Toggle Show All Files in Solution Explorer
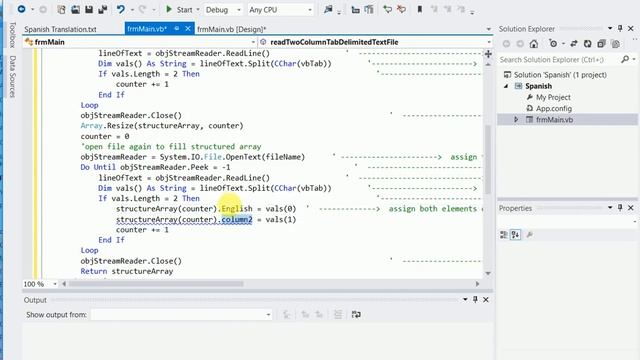Screen dimensions: 640x360 [x=616, y=44]
